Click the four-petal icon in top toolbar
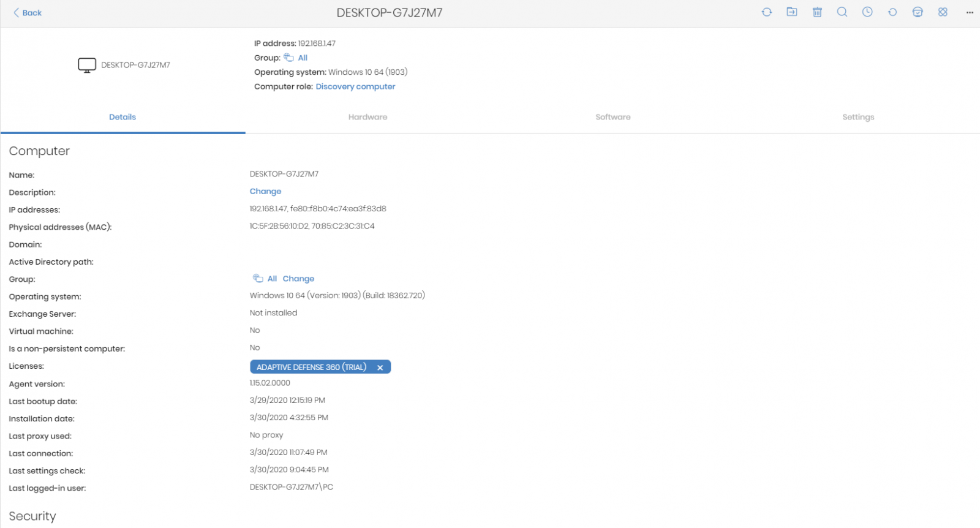Viewport: 980px width, 528px height. (x=943, y=12)
